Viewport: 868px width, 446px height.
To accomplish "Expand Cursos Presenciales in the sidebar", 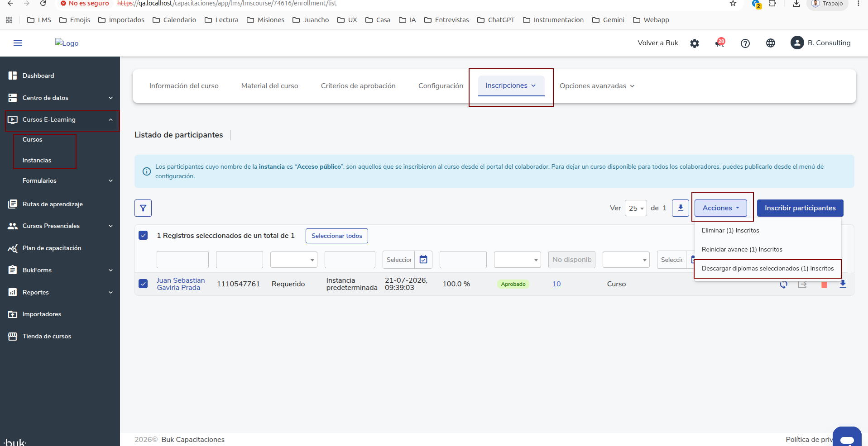I will pos(60,226).
